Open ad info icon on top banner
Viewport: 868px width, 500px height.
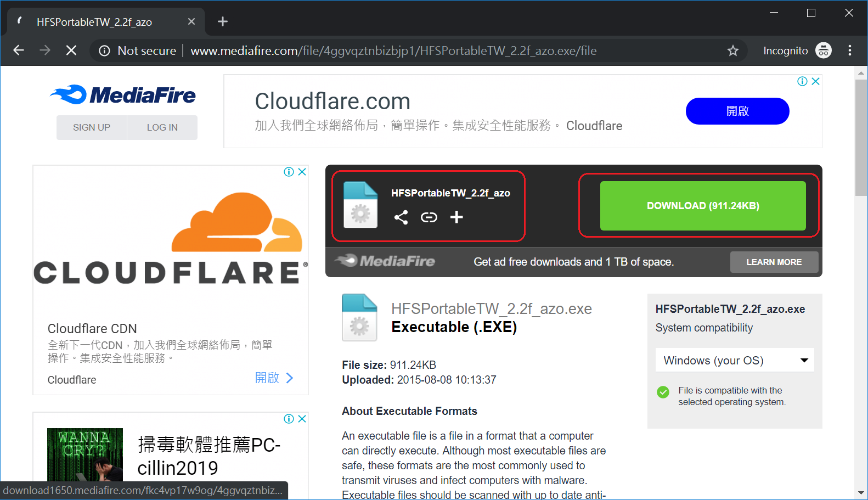802,81
